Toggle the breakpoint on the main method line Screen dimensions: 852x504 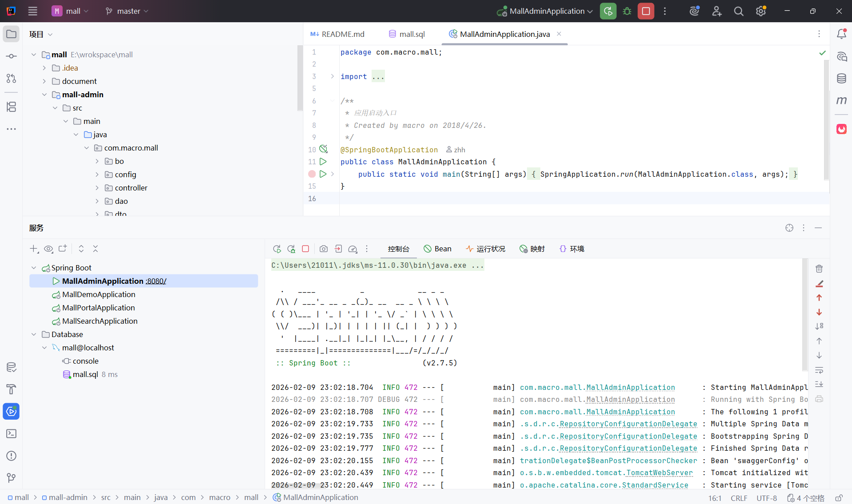(312, 174)
